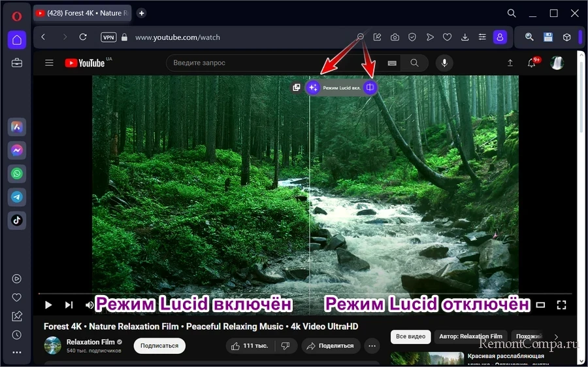Expand the three-dot more actions under video
The width and height of the screenshot is (588, 367).
pos(372,345)
